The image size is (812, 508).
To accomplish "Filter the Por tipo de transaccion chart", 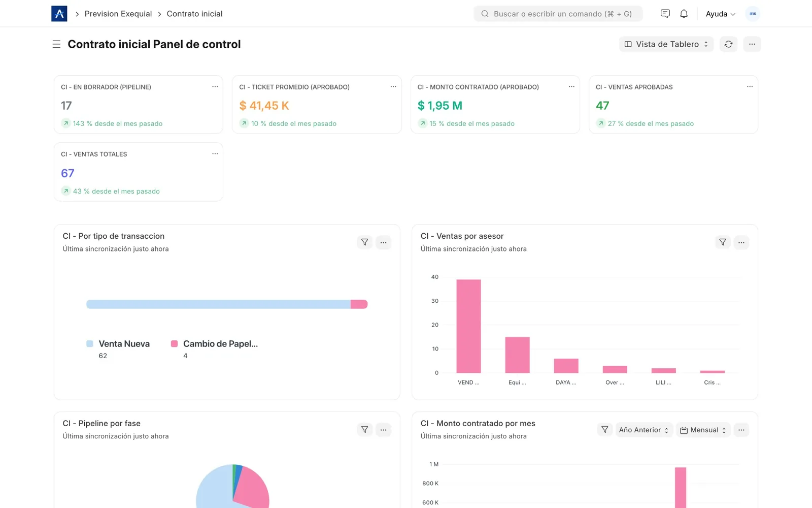I will [x=365, y=242].
